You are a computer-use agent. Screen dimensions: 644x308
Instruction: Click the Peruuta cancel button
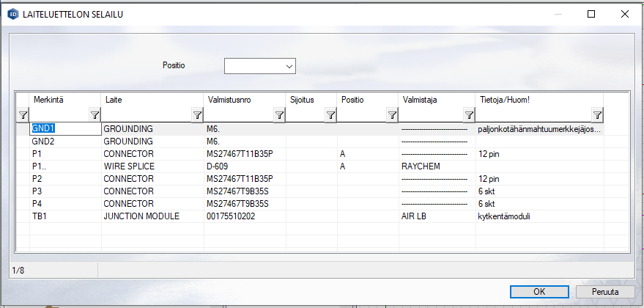[604, 291]
